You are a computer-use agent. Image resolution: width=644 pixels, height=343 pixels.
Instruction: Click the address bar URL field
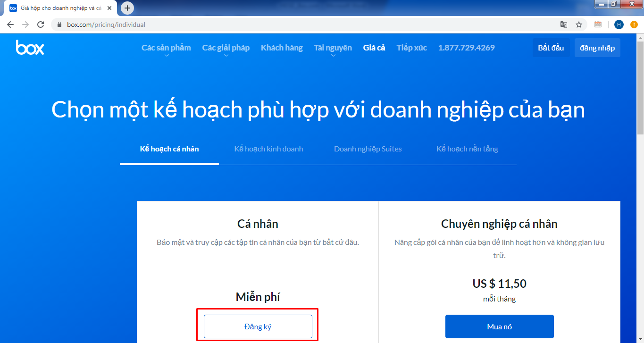302,25
